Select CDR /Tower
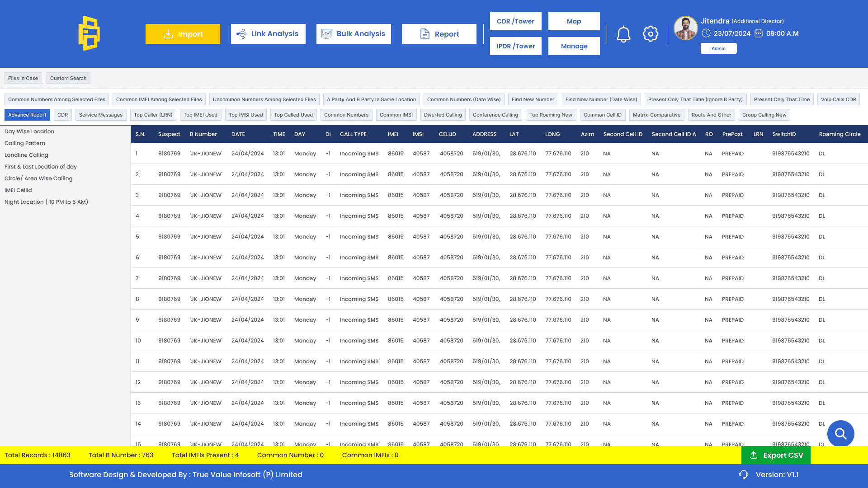The width and height of the screenshot is (868, 488). click(515, 21)
